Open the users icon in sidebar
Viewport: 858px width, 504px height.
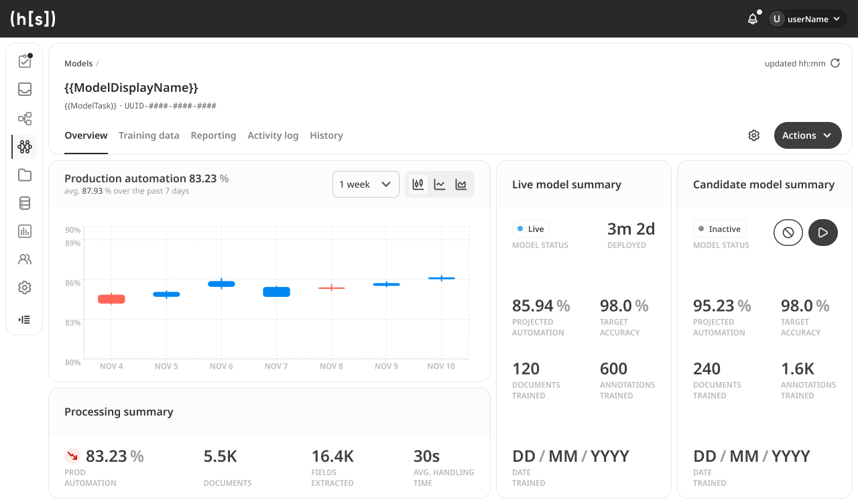25,259
